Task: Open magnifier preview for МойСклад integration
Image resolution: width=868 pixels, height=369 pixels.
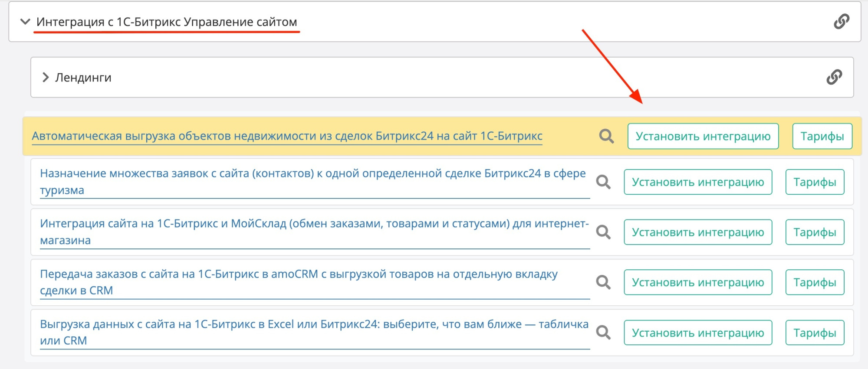Action: [x=603, y=232]
